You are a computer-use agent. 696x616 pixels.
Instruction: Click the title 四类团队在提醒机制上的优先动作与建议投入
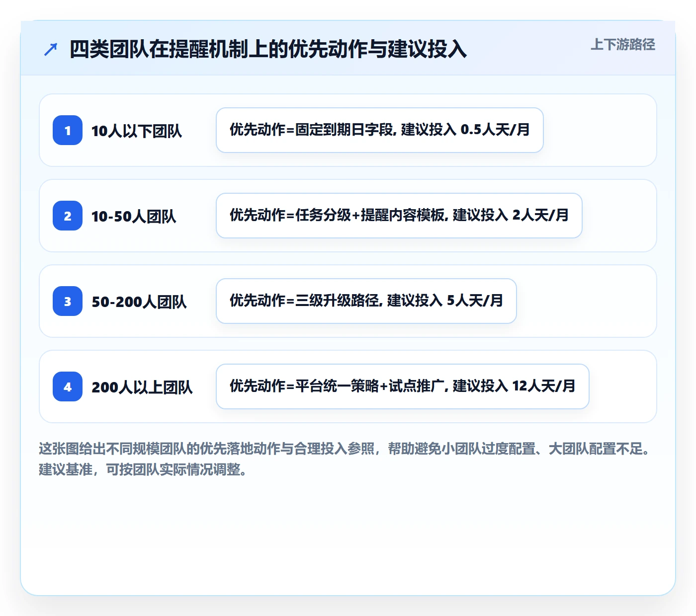(x=268, y=49)
